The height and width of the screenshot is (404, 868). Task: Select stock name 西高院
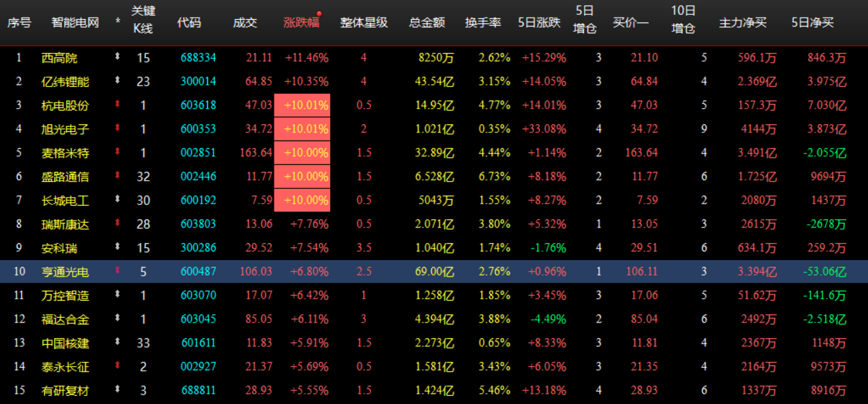[59, 58]
